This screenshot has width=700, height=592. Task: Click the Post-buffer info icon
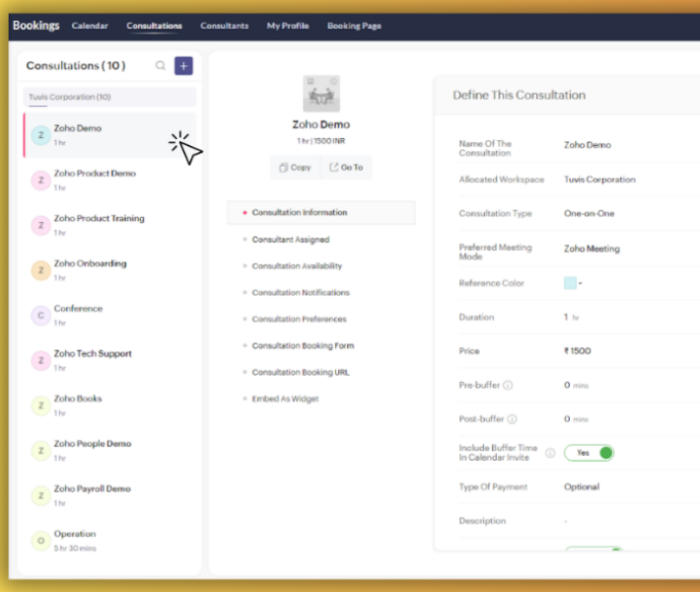(513, 419)
